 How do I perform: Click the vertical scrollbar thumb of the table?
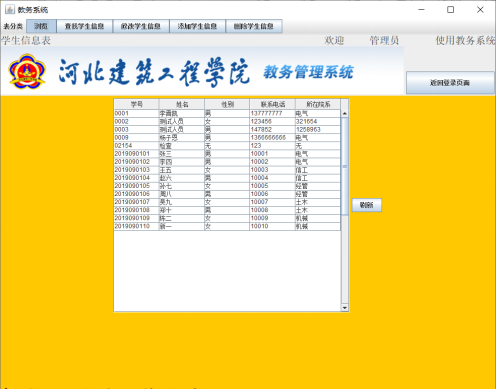[345, 166]
